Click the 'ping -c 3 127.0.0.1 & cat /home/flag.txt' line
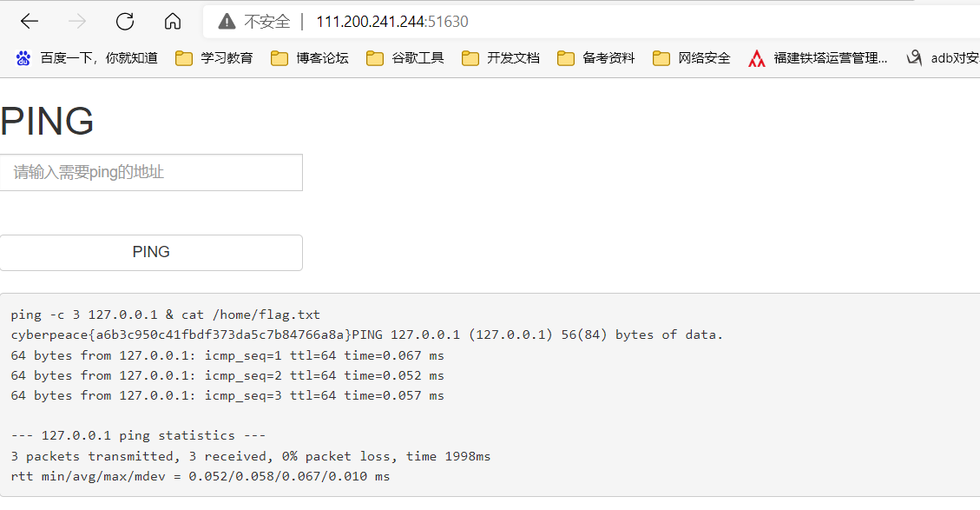980x510 pixels. pyautogui.click(x=166, y=315)
